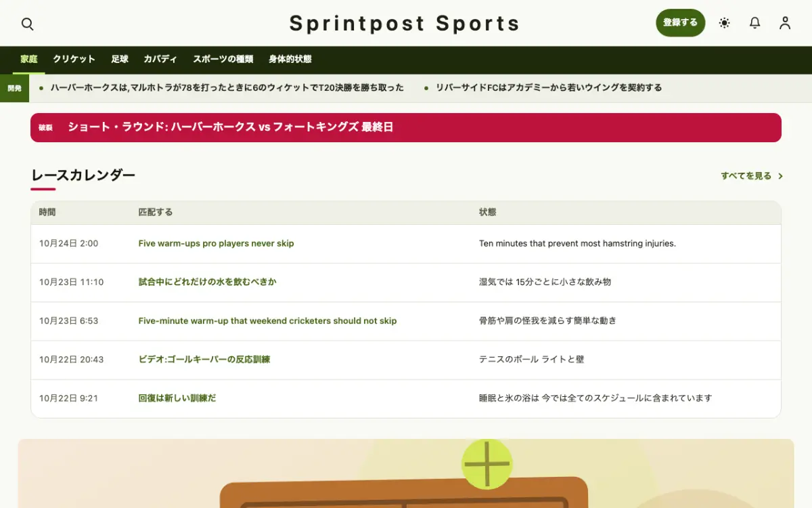Click the テニスのボール ライトと壁 description

tap(532, 360)
